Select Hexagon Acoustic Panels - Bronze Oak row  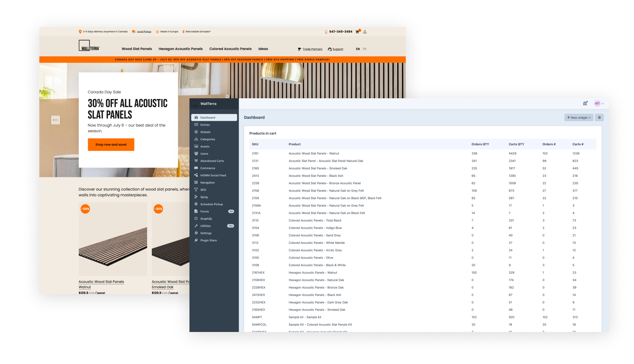[423, 288]
